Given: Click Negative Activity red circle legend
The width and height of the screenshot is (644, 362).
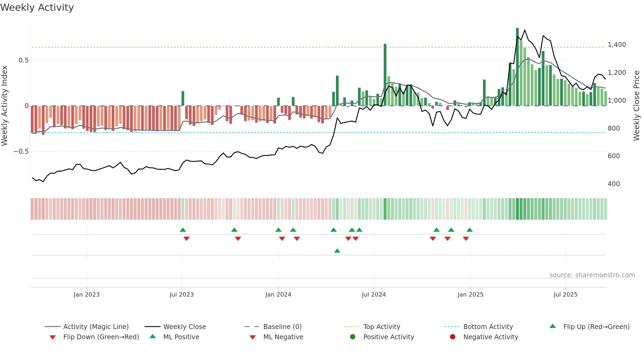Looking at the screenshot, I should (x=453, y=337).
